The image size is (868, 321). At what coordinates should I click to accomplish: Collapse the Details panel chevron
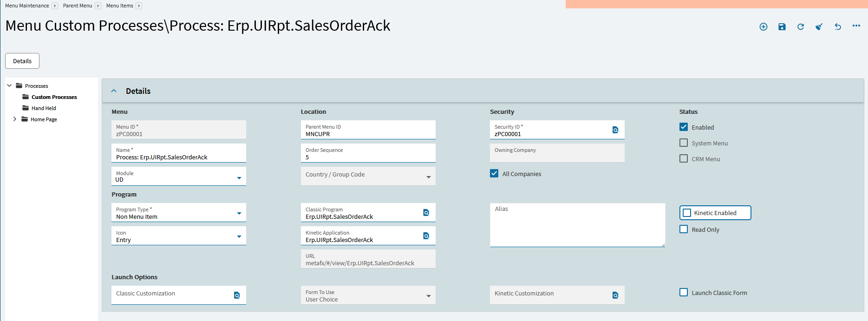[x=114, y=91]
